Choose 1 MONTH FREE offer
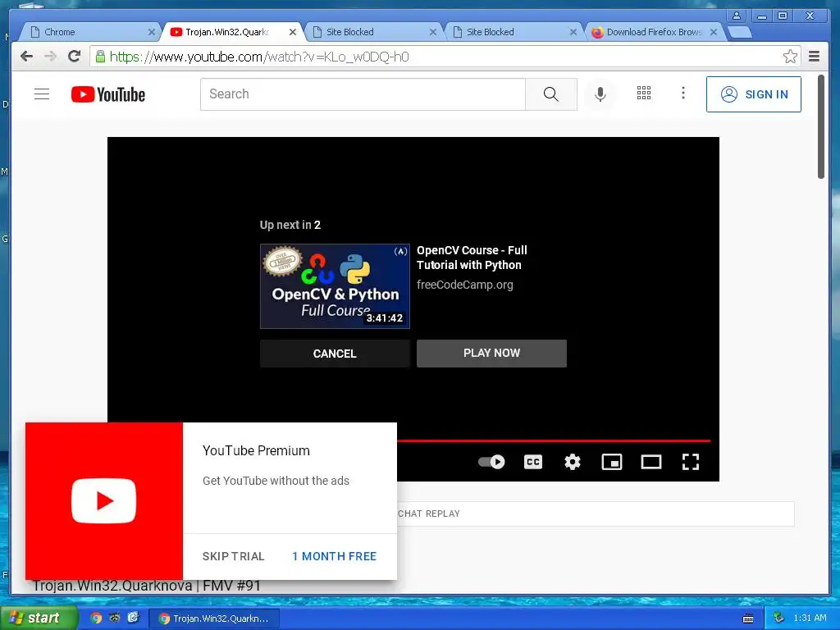The width and height of the screenshot is (840, 630). 335,556
